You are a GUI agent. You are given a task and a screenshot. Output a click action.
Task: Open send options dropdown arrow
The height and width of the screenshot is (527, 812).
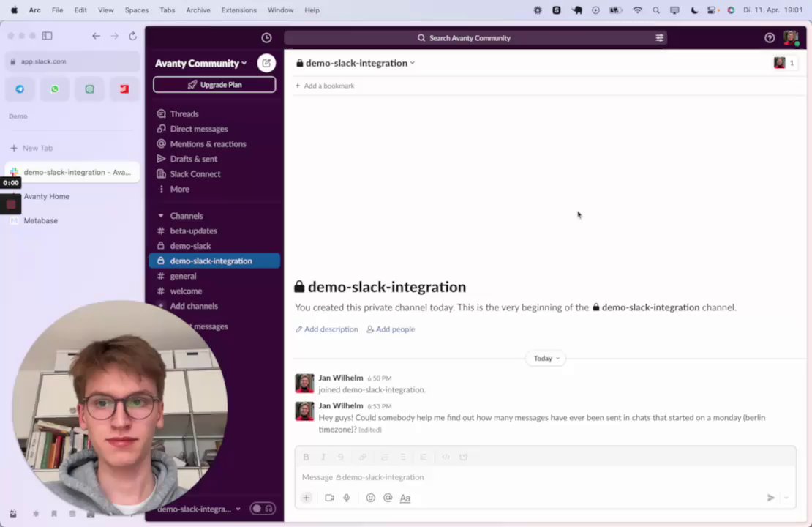tap(786, 498)
